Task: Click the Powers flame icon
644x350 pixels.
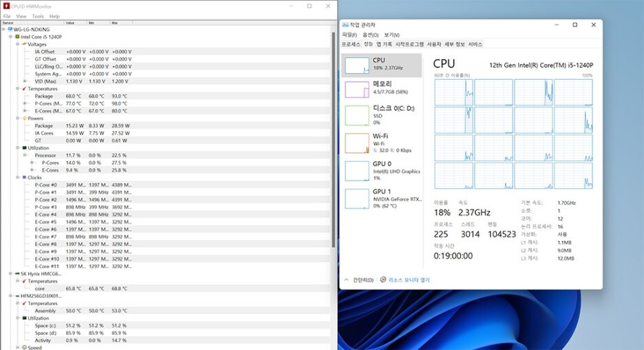Action: [24, 119]
